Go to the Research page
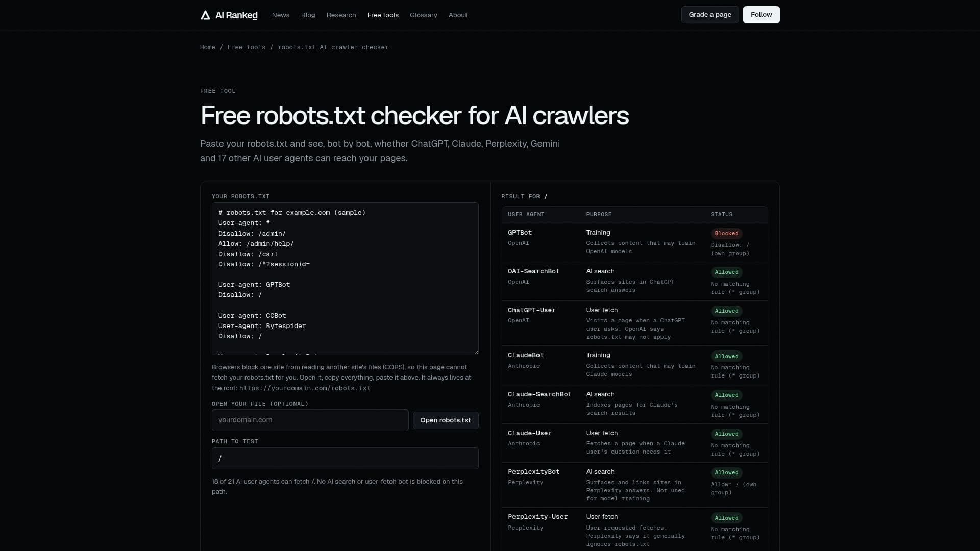This screenshot has width=980, height=551. coord(341,15)
